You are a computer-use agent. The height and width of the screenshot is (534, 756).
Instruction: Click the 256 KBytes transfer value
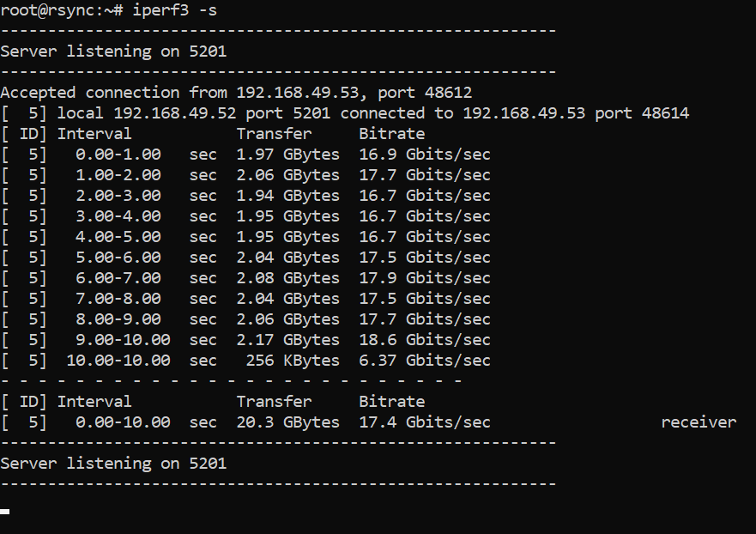click(x=292, y=361)
